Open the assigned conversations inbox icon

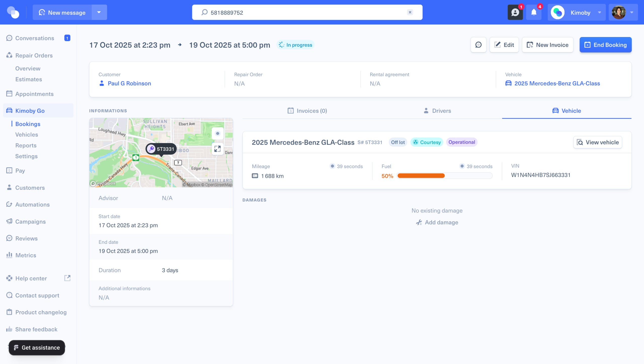tap(515, 12)
